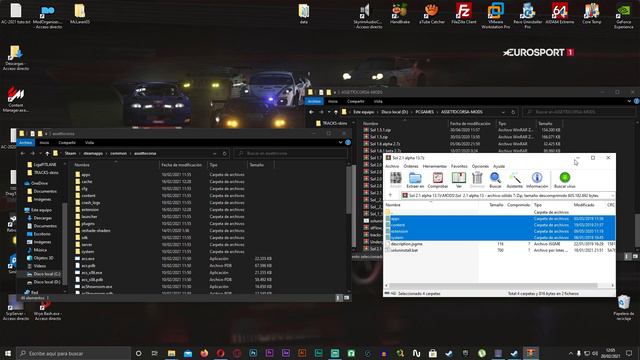640x360 pixels.
Task: Select the parent '..' folder row in WinRAR
Action: pyautogui.click(x=500, y=212)
